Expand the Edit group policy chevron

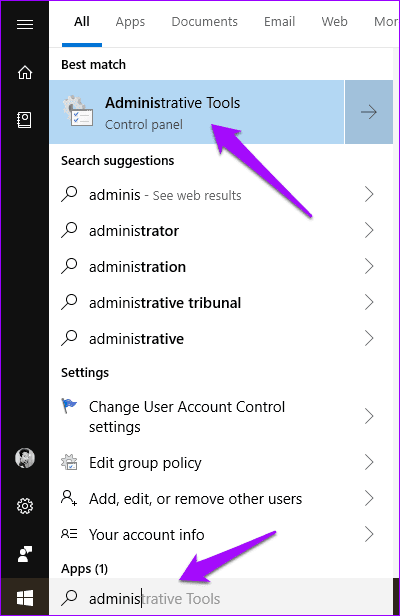(x=369, y=462)
